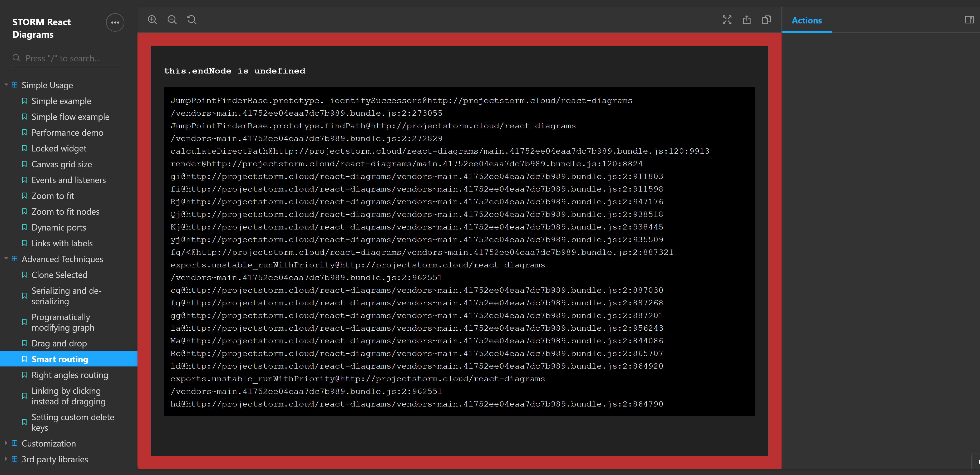Expand the 3rd party libraries section
The height and width of the screenshot is (475, 980).
(6, 459)
